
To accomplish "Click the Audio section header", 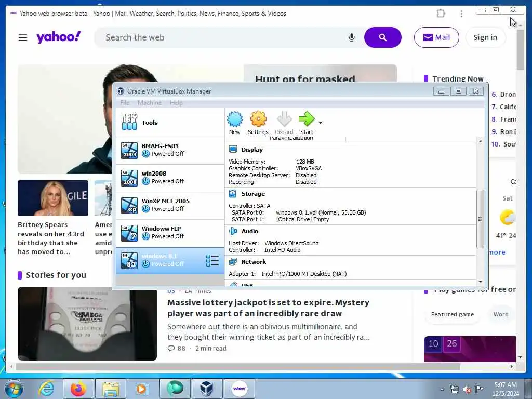I will click(x=250, y=231).
